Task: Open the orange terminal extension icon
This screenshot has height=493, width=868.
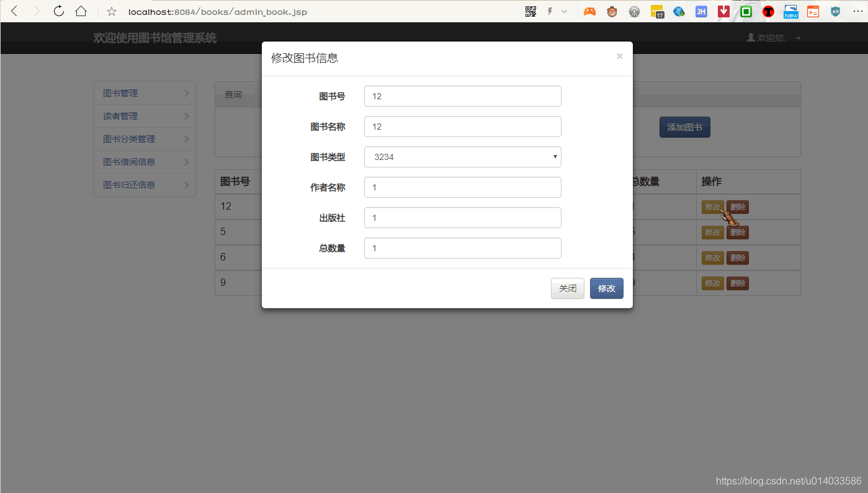Action: tap(813, 11)
